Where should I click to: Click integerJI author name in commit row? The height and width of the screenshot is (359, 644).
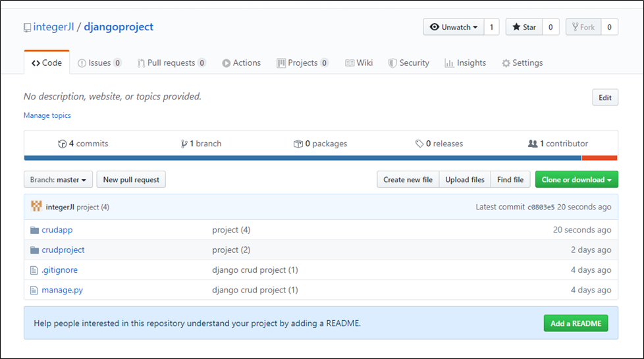60,207
